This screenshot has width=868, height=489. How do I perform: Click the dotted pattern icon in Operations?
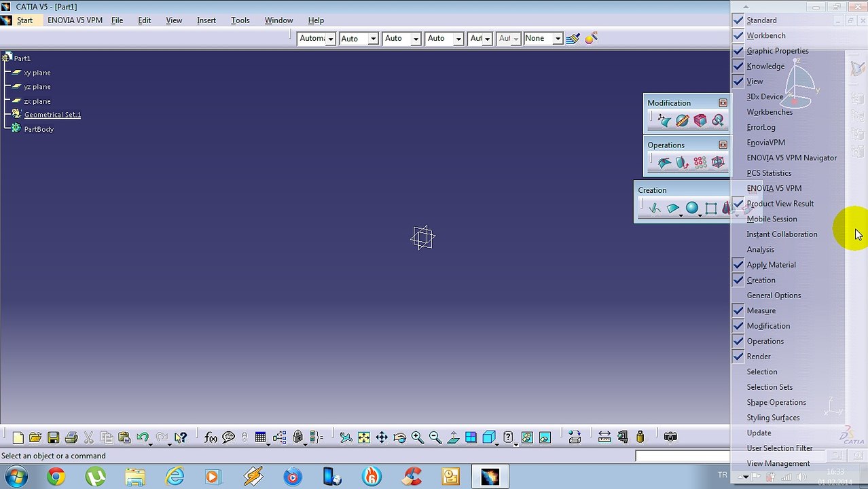pos(700,163)
